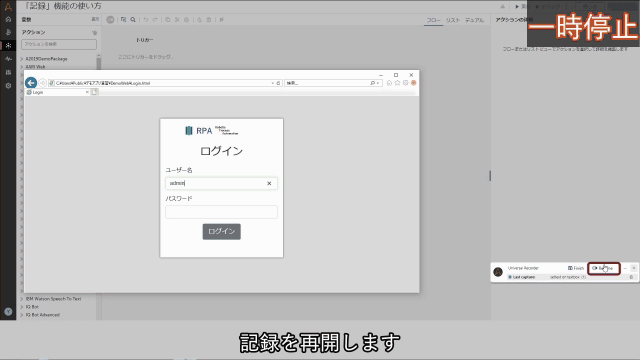This screenshot has width=640, height=360.
Task: Click the cut icon in the editor toolbar
Action: tap(177, 20)
